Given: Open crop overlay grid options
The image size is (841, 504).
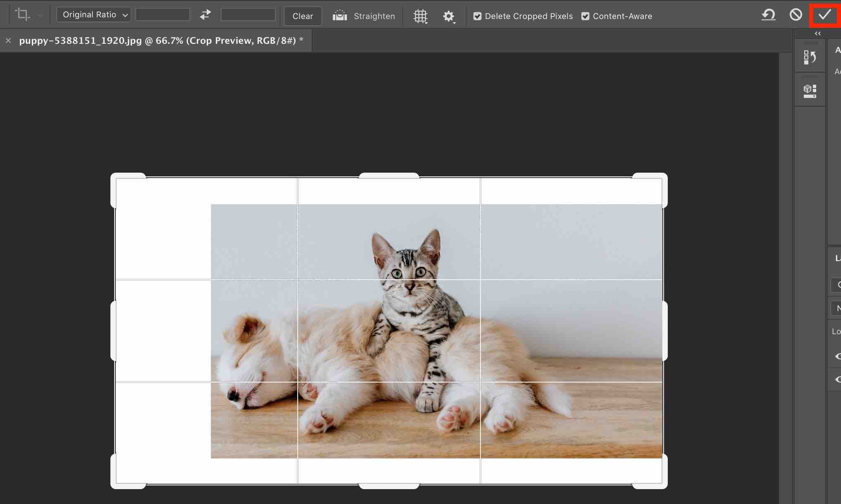Looking at the screenshot, I should (x=420, y=16).
